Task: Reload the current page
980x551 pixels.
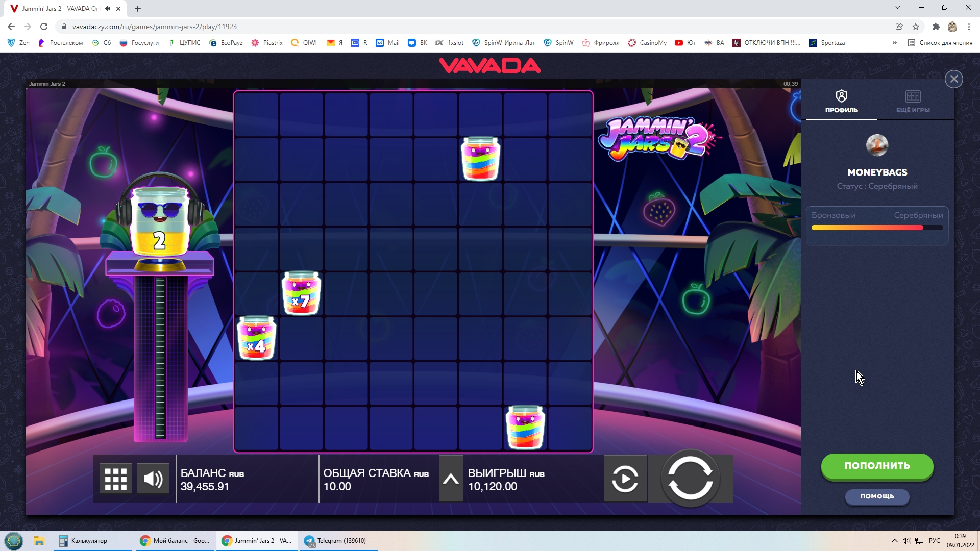Action: [44, 27]
